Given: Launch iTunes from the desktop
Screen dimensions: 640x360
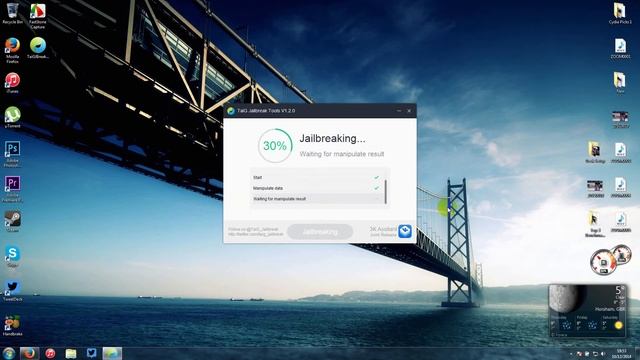Looking at the screenshot, I should tap(12, 83).
